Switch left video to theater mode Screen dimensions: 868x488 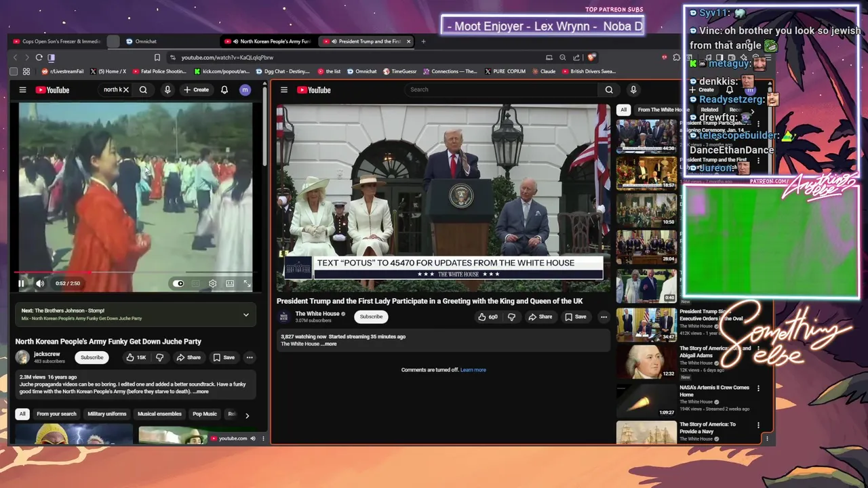point(230,283)
